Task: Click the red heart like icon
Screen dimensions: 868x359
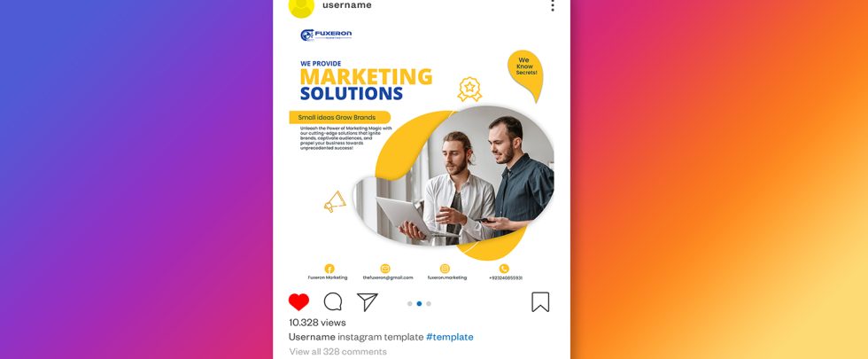Action: 298,302
